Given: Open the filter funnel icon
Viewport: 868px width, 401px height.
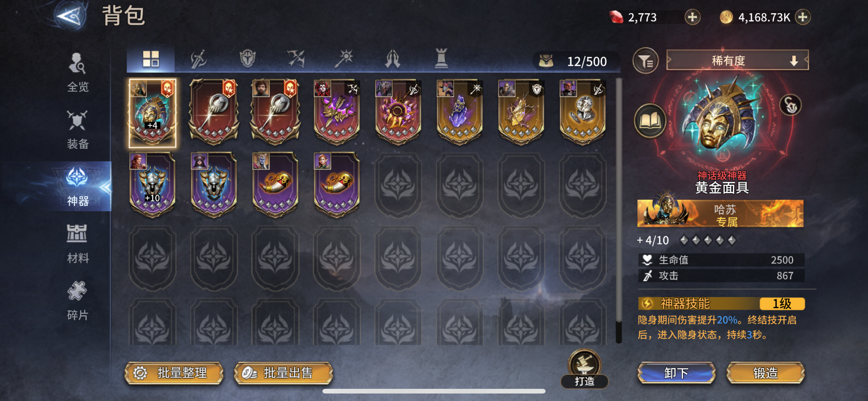Looking at the screenshot, I should (645, 61).
